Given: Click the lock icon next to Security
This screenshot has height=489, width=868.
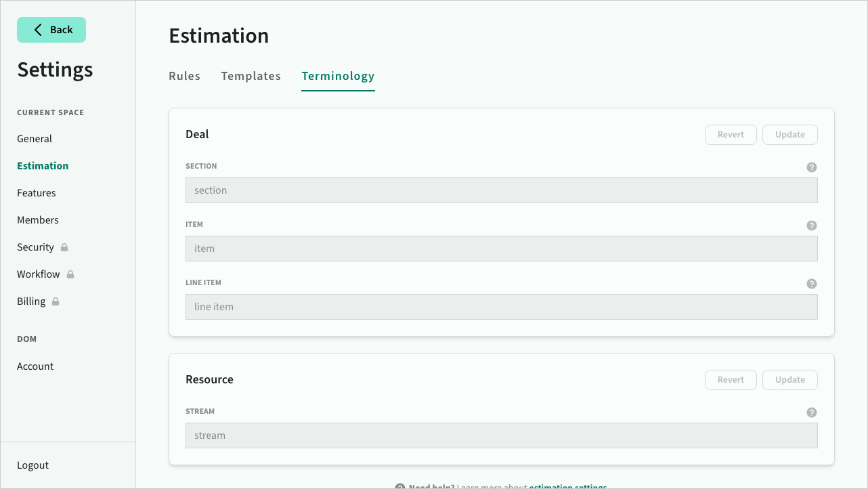Looking at the screenshot, I should (64, 247).
